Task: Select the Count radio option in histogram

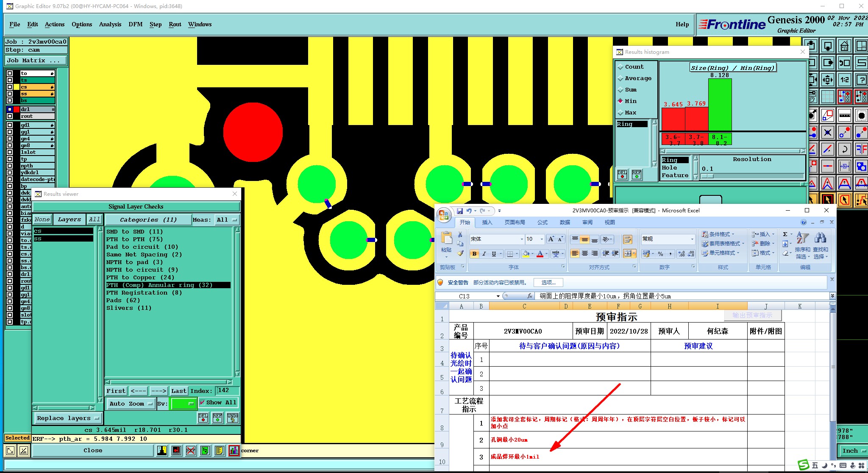Action: click(620, 67)
